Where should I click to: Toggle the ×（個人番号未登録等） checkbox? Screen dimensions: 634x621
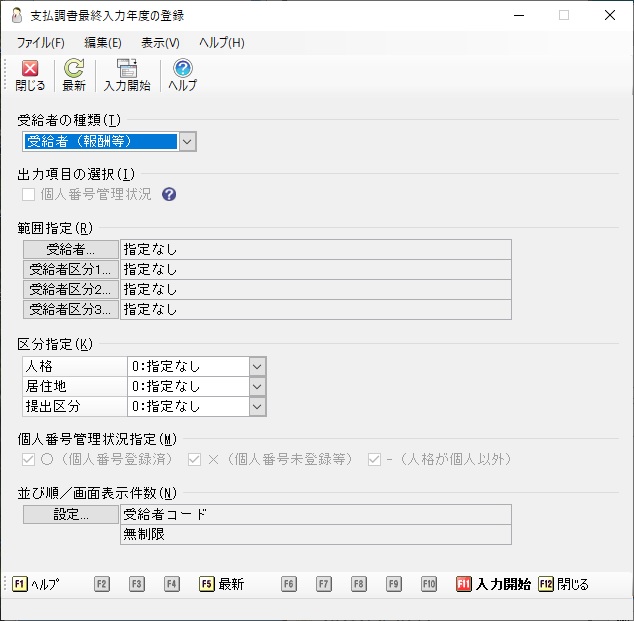(195, 460)
